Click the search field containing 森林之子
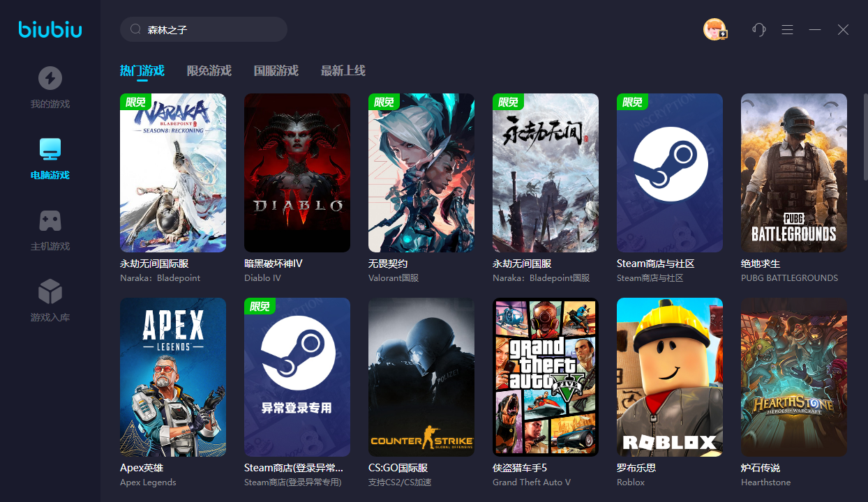This screenshot has width=868, height=502. point(209,30)
